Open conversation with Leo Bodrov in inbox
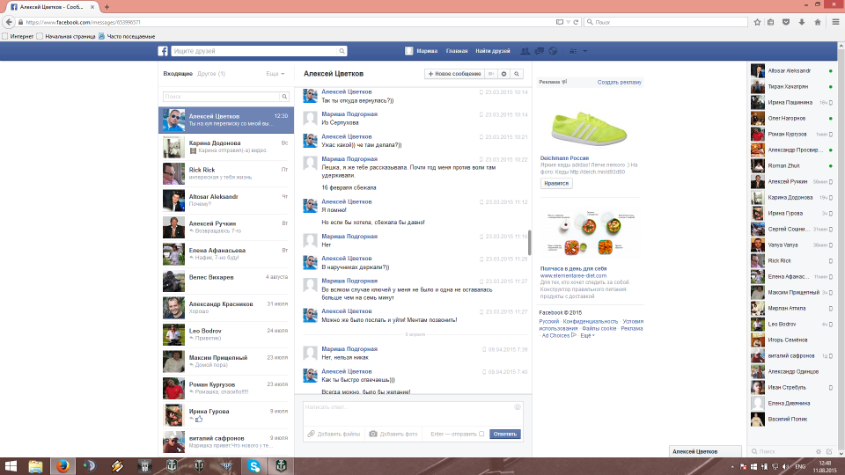Viewport: 845px width, 475px height. tap(226, 334)
